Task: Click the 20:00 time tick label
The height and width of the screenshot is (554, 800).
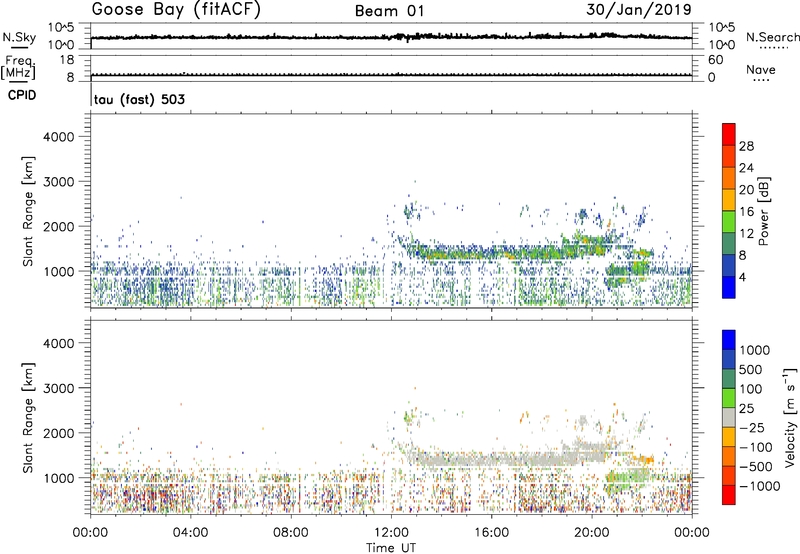Action: 592,533
